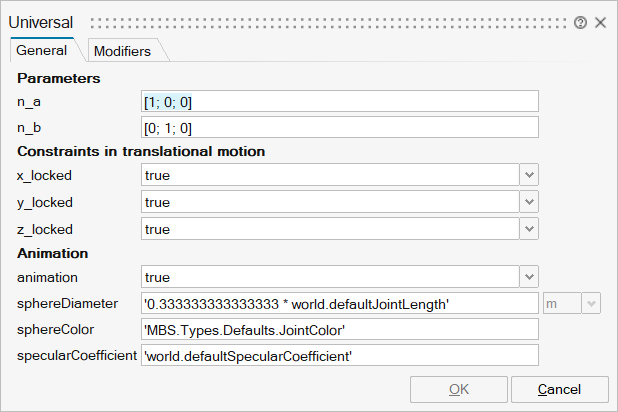Click the x_locked value field

click(330, 175)
